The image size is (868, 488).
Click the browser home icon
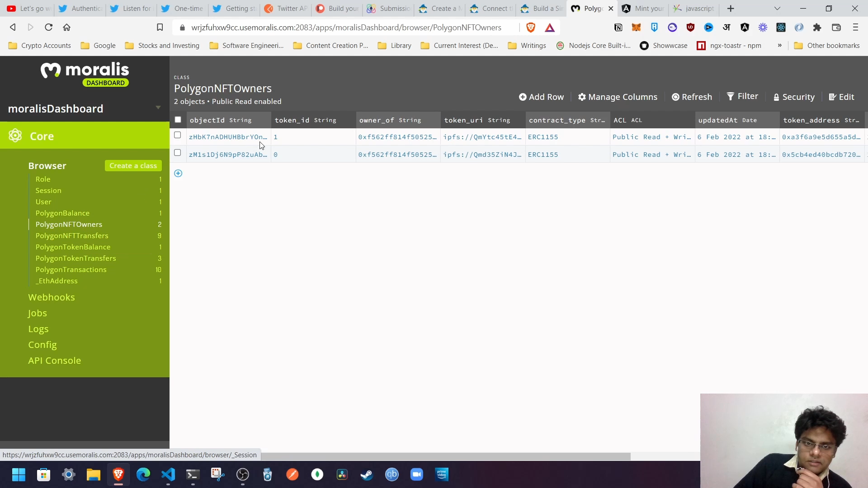(66, 28)
